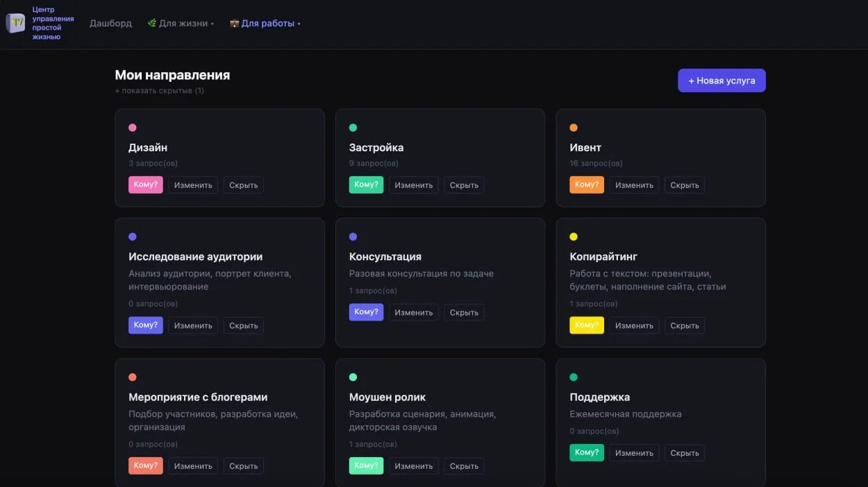868x487 pixels.
Task: Click Кому? on the Застройка card
Action: (x=366, y=185)
